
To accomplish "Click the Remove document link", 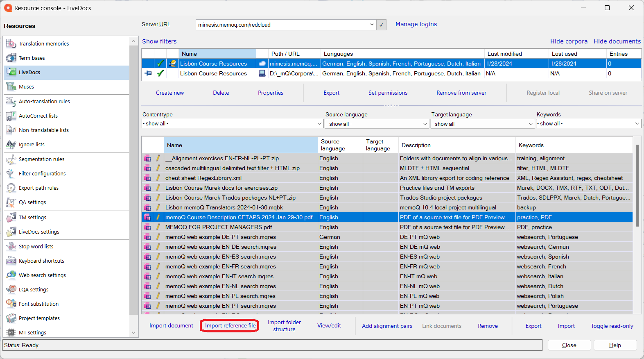I will (x=488, y=326).
